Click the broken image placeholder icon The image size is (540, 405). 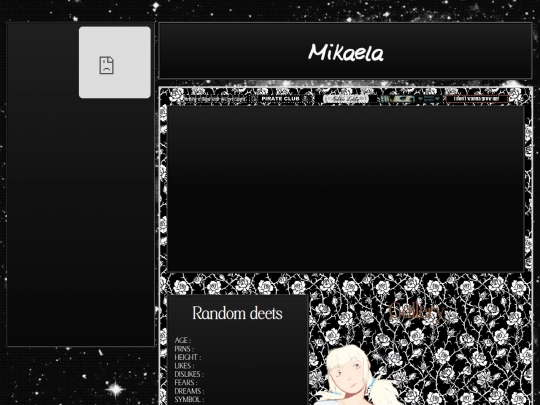click(x=106, y=65)
